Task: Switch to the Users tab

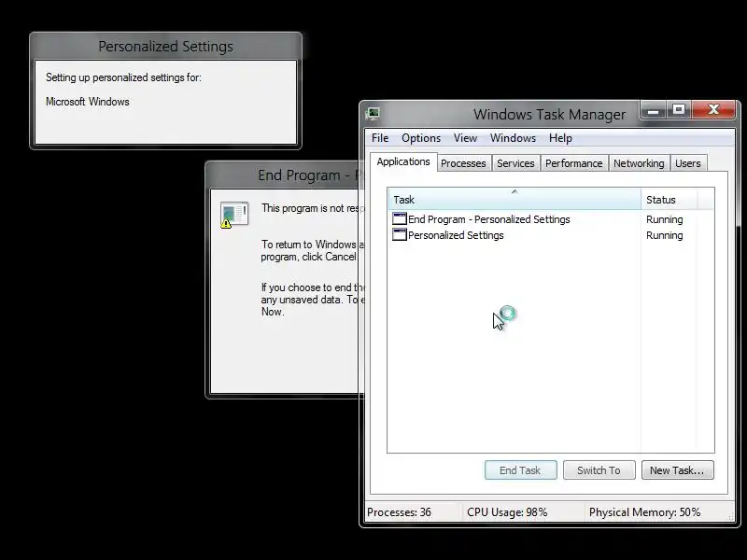Action: [x=688, y=163]
